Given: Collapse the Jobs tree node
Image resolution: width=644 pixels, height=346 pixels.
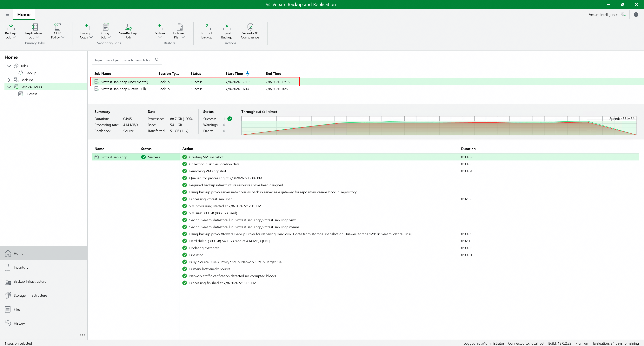Looking at the screenshot, I should pyautogui.click(x=9, y=66).
